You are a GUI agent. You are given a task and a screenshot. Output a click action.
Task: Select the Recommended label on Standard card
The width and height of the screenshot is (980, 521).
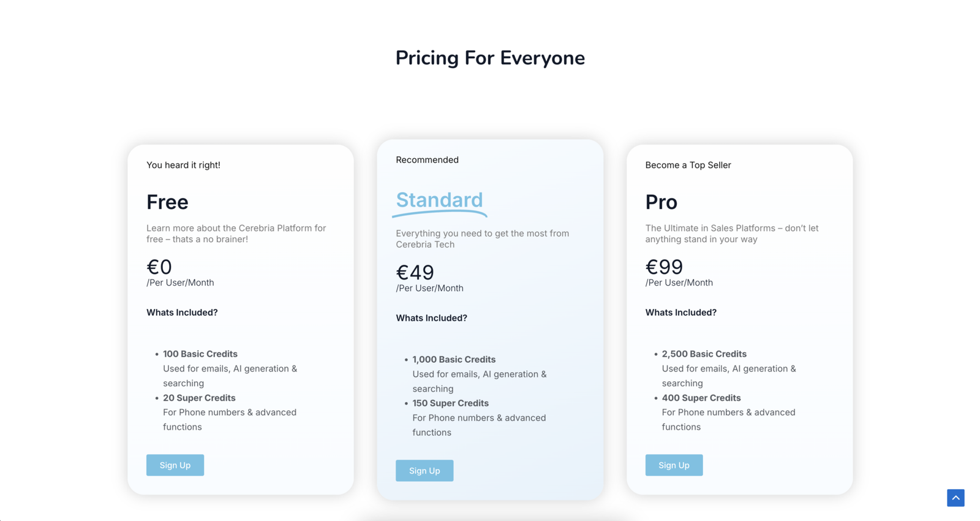(x=427, y=160)
